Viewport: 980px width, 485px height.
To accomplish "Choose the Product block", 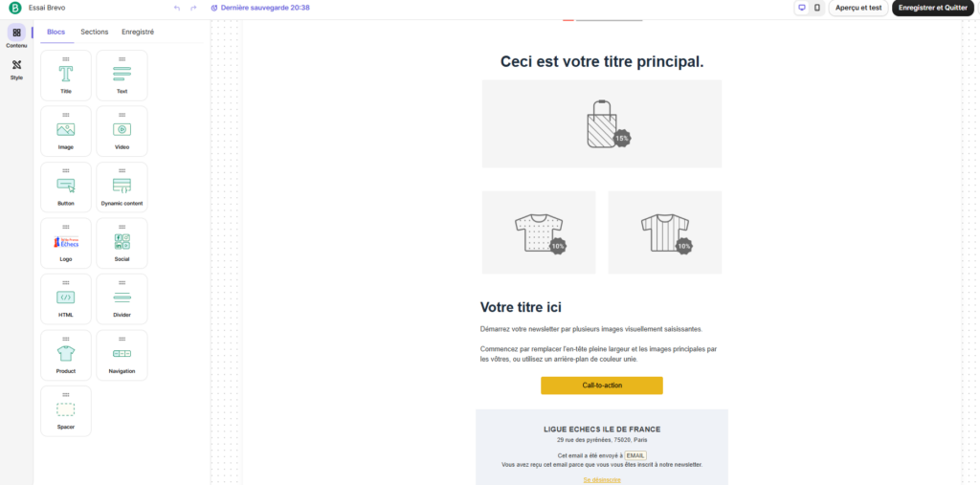I will (x=66, y=353).
